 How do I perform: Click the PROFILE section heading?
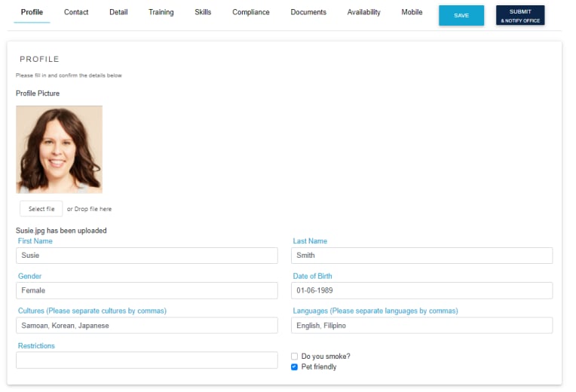(x=39, y=59)
